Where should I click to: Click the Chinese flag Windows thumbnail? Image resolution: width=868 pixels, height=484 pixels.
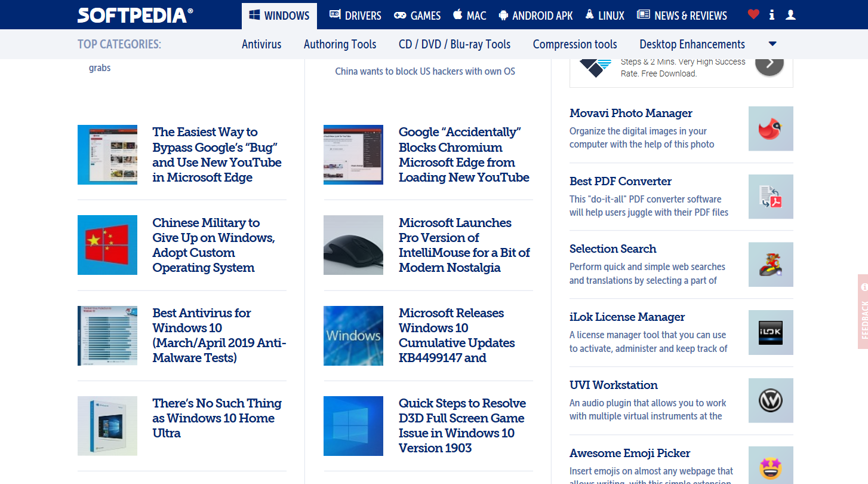pyautogui.click(x=107, y=245)
